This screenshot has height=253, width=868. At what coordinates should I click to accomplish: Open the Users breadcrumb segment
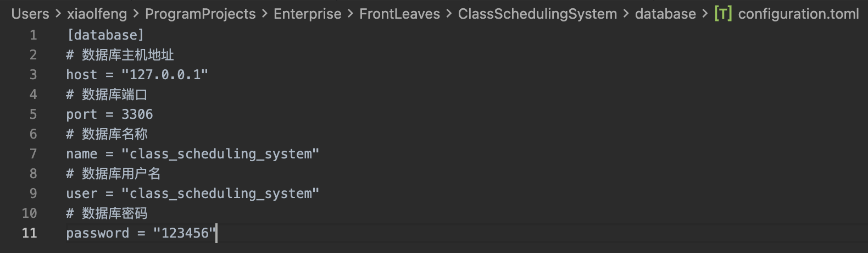30,14
